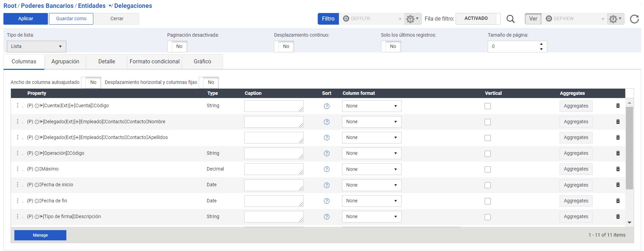This screenshot has width=644, height=251.
Task: Open the Tipo de lista dropdown
Action: [x=37, y=46]
